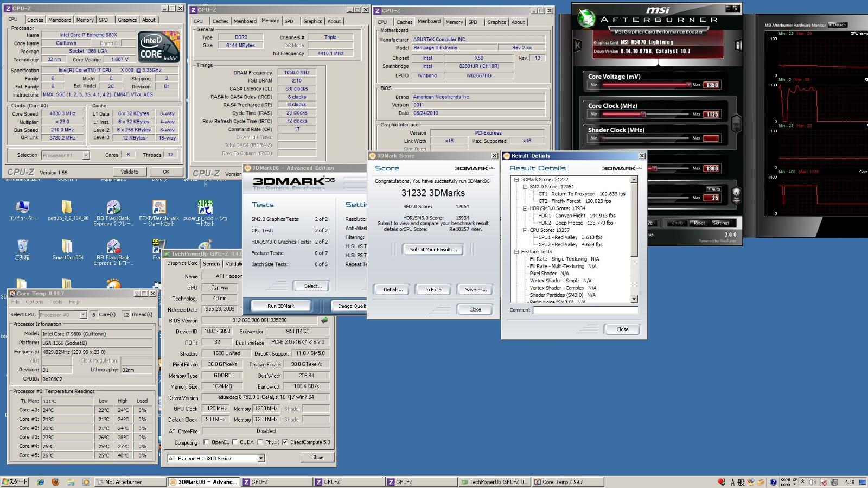Viewport: 868px width, 488px height.
Task: Click the Core Voltage slider handle
Action: point(688,85)
